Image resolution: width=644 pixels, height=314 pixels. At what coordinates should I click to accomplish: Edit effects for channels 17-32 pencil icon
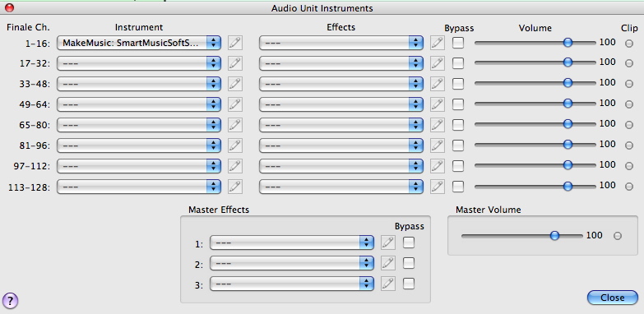pyautogui.click(x=438, y=63)
